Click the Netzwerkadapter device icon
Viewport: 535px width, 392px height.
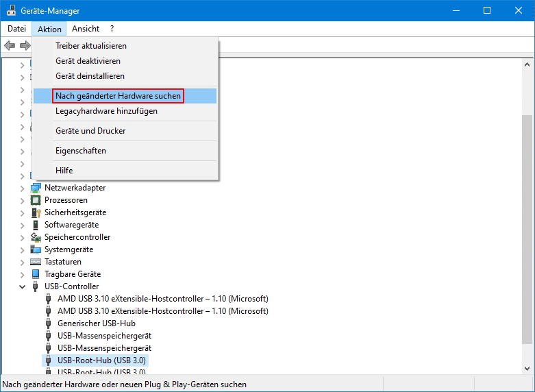(x=36, y=188)
